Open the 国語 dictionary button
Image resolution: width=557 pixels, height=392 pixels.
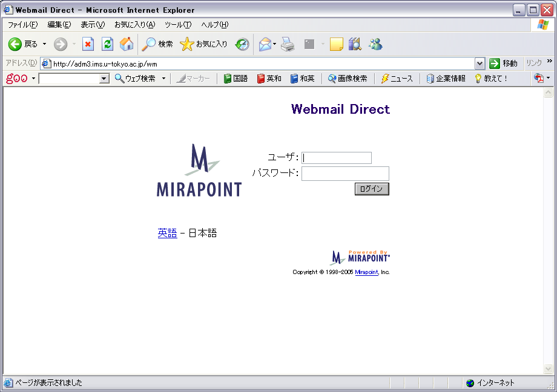click(x=236, y=79)
